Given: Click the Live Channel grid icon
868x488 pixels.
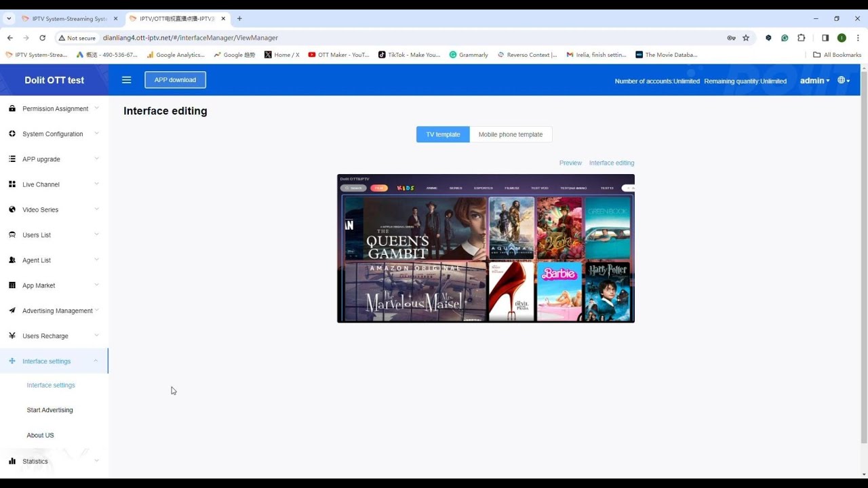Looking at the screenshot, I should (x=12, y=184).
